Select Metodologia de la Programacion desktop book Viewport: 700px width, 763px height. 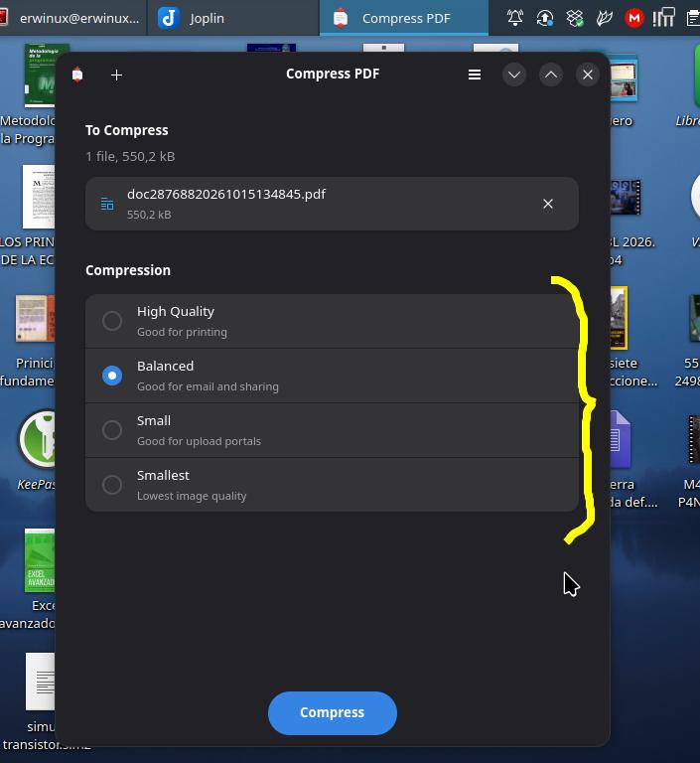(x=40, y=76)
